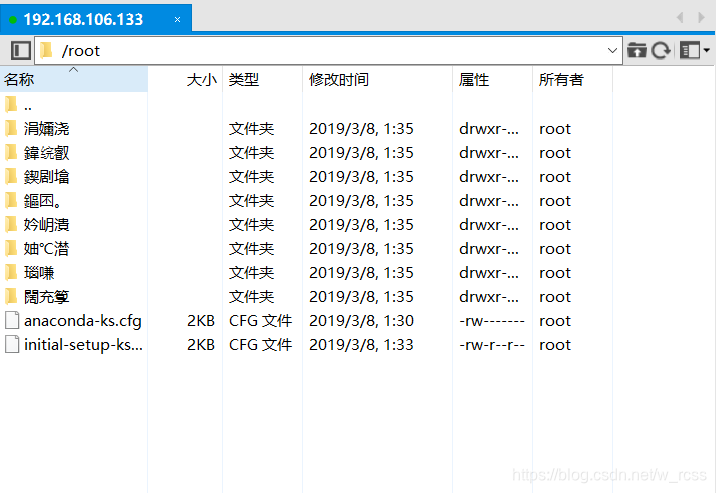Image resolution: width=716 pixels, height=493 pixels.
Task: Refresh the directory listing
Action: pyautogui.click(x=661, y=50)
